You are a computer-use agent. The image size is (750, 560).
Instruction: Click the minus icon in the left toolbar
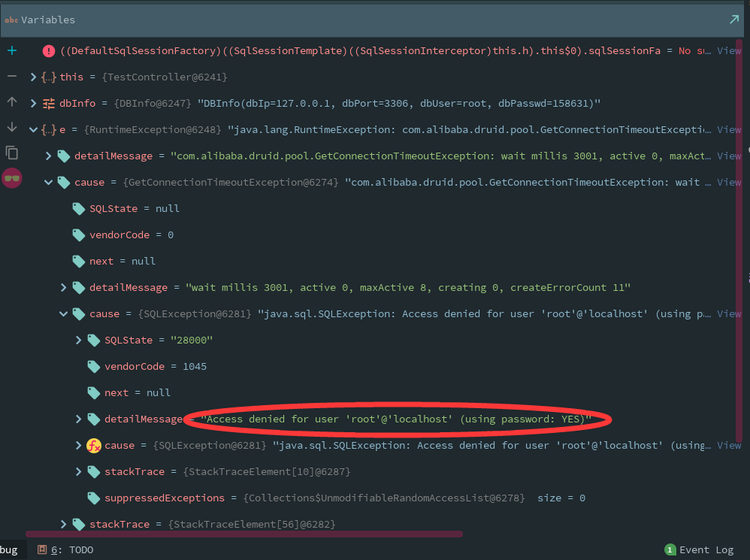(11, 76)
